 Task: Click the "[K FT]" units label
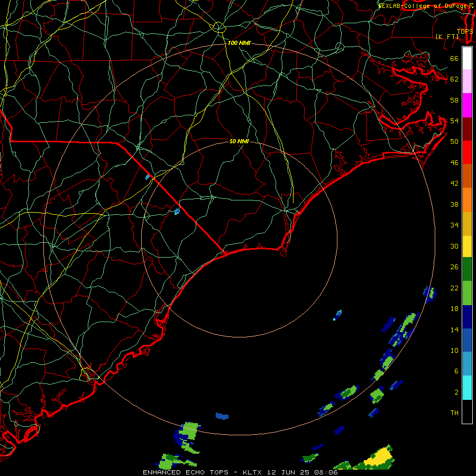pos(447,36)
